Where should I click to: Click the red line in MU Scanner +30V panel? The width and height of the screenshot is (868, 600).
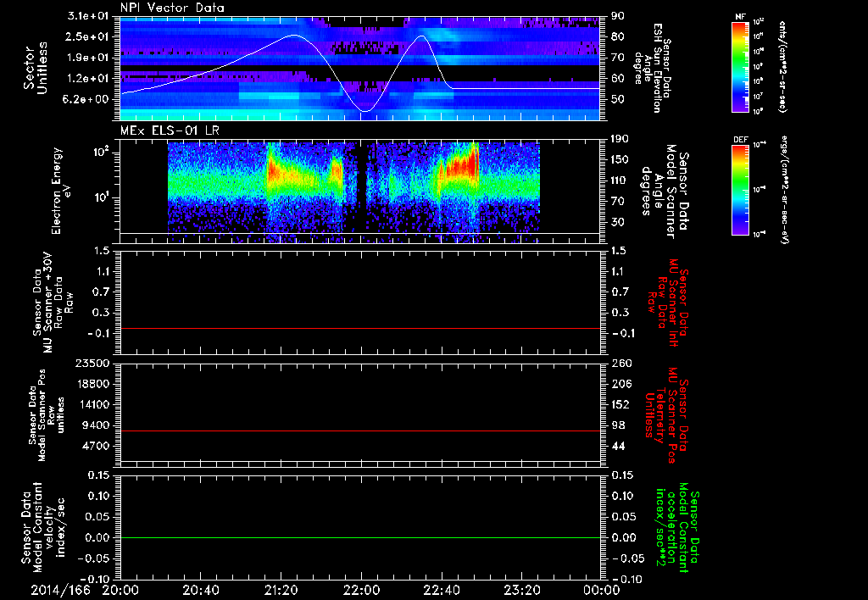(x=359, y=328)
